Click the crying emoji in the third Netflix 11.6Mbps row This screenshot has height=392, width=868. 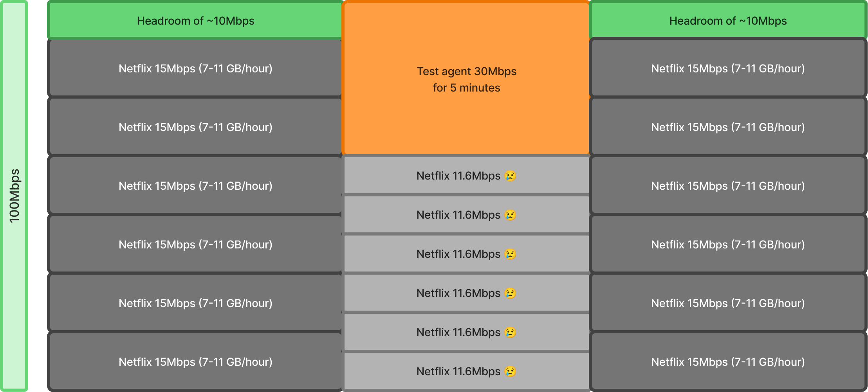point(510,254)
